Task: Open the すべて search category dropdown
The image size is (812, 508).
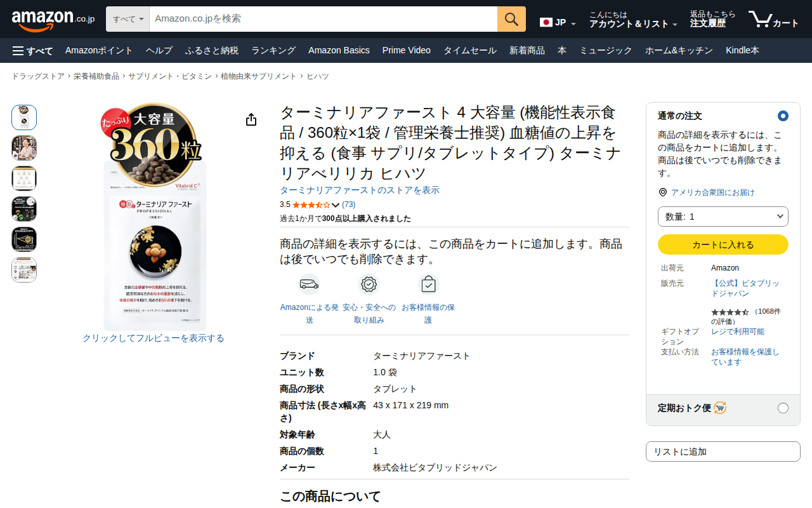Action: coord(128,19)
